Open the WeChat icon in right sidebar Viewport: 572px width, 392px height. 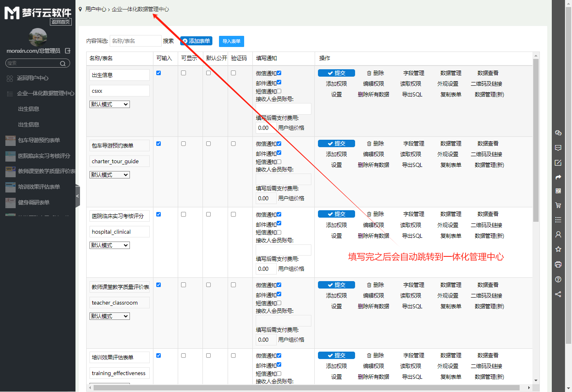pyautogui.click(x=558, y=133)
